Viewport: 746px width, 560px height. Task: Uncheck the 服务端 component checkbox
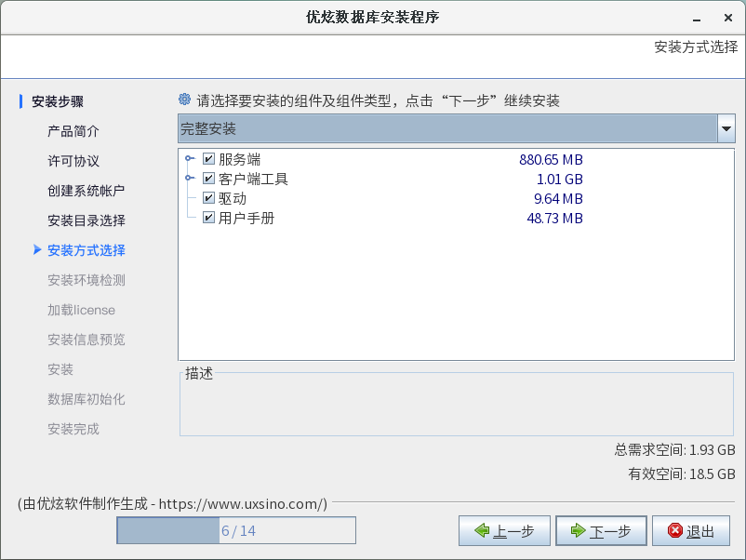point(208,159)
